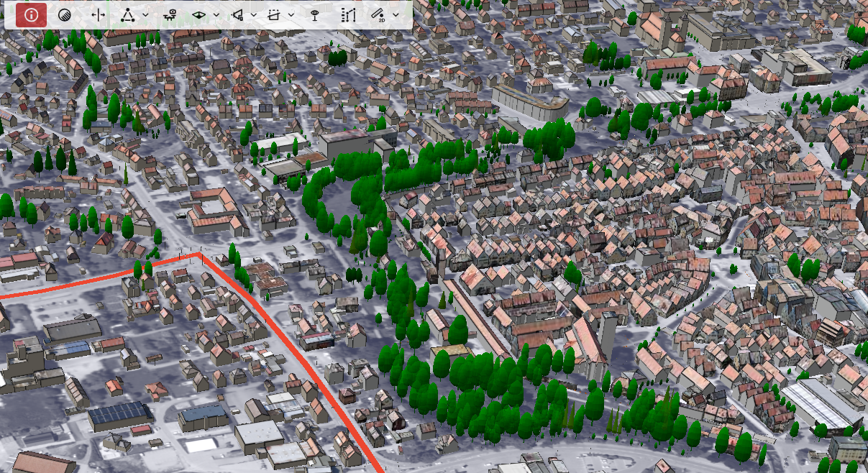
Task: Select the building with the blue solar-panel roof
Action: tap(119, 413)
